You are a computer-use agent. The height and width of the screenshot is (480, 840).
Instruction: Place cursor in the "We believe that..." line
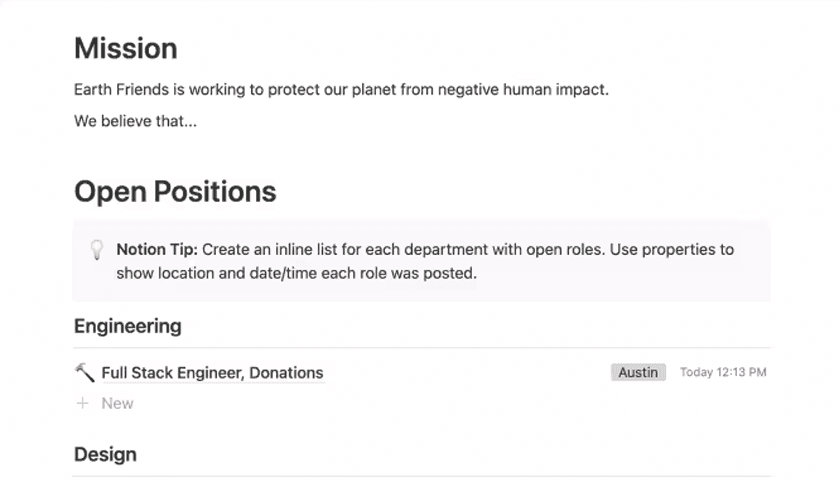click(135, 122)
